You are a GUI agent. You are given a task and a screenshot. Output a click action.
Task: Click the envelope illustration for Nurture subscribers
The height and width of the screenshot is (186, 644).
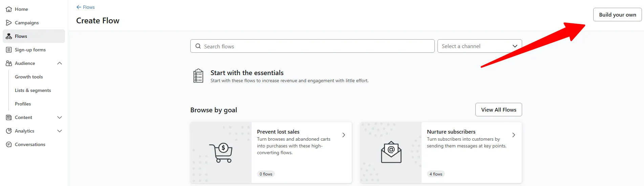click(x=391, y=152)
